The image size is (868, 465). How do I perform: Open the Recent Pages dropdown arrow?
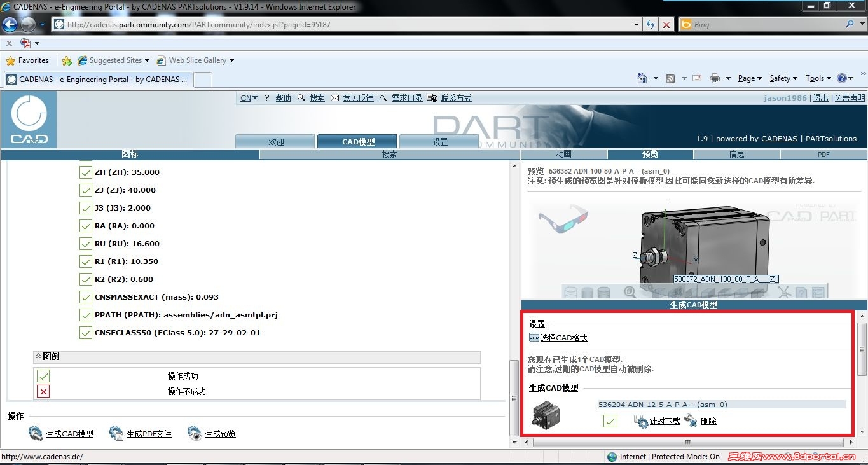(x=43, y=25)
